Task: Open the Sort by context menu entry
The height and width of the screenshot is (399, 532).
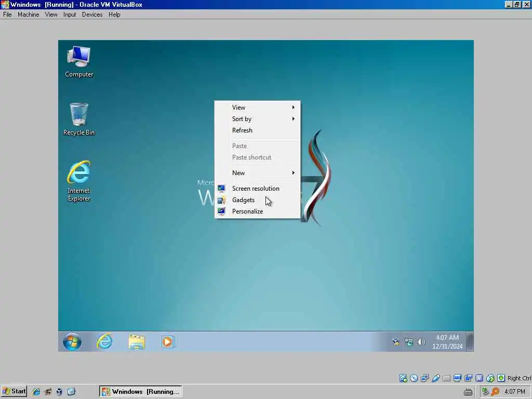Action: coord(258,119)
